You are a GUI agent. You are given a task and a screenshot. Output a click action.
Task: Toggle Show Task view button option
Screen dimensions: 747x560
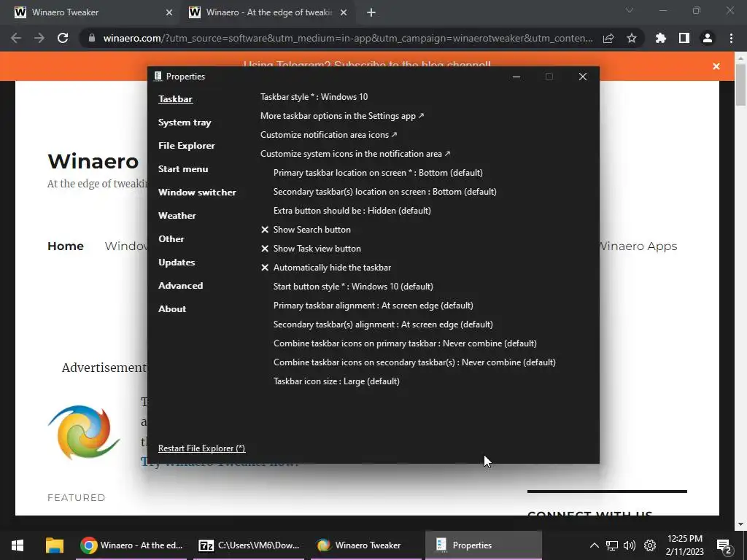pos(311,249)
